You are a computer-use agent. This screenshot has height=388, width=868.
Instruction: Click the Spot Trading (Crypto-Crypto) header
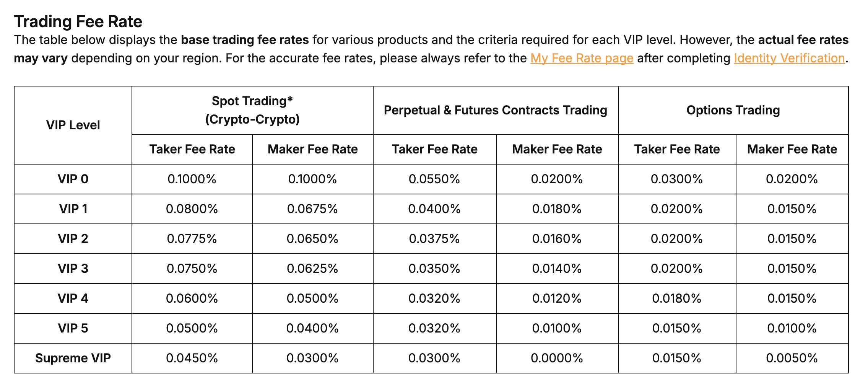pyautogui.click(x=252, y=110)
